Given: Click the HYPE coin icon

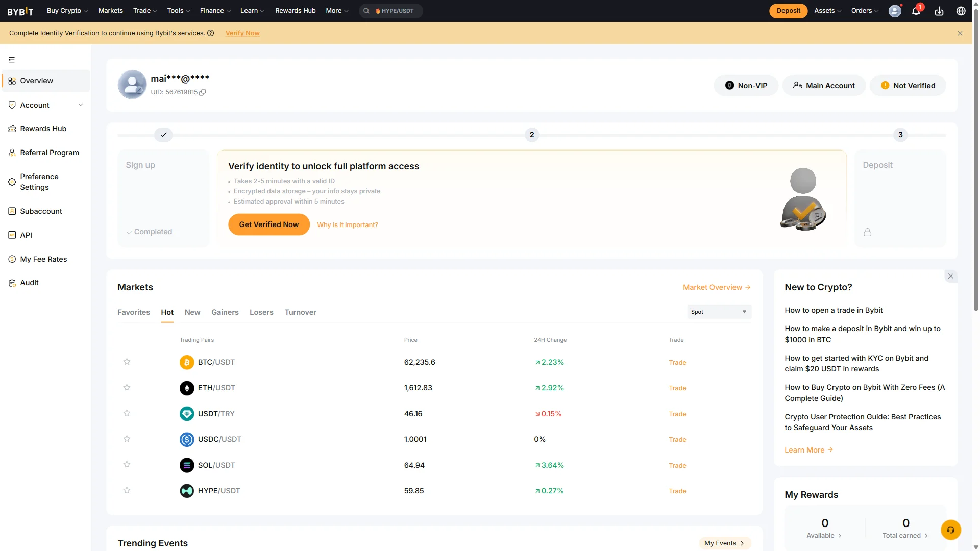Looking at the screenshot, I should tap(187, 491).
